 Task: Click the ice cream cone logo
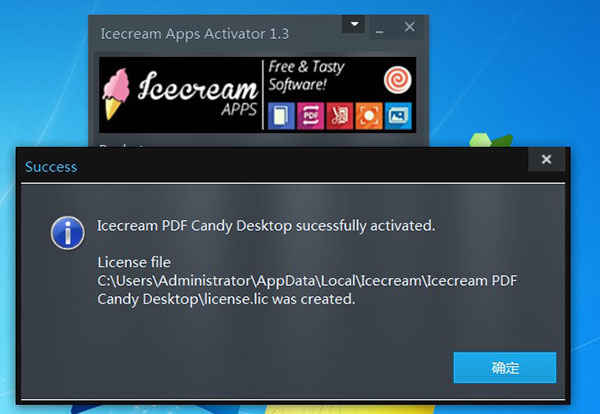pos(116,94)
